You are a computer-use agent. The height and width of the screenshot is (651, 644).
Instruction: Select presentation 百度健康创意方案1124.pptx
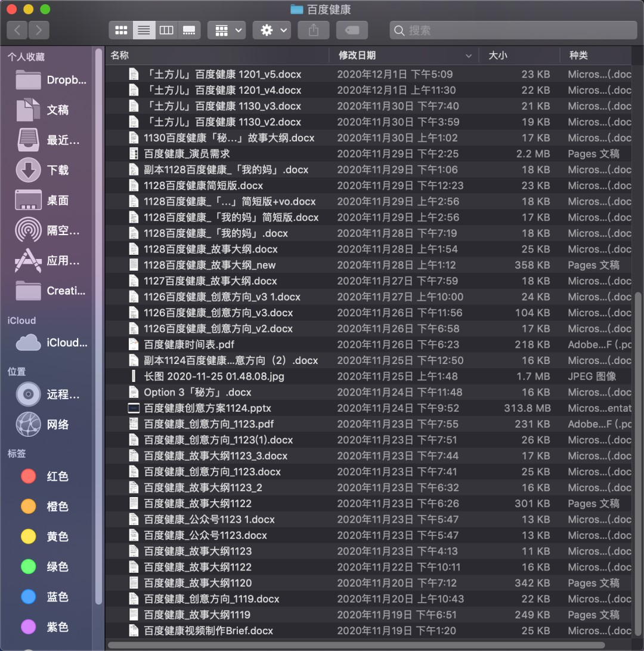point(369,408)
